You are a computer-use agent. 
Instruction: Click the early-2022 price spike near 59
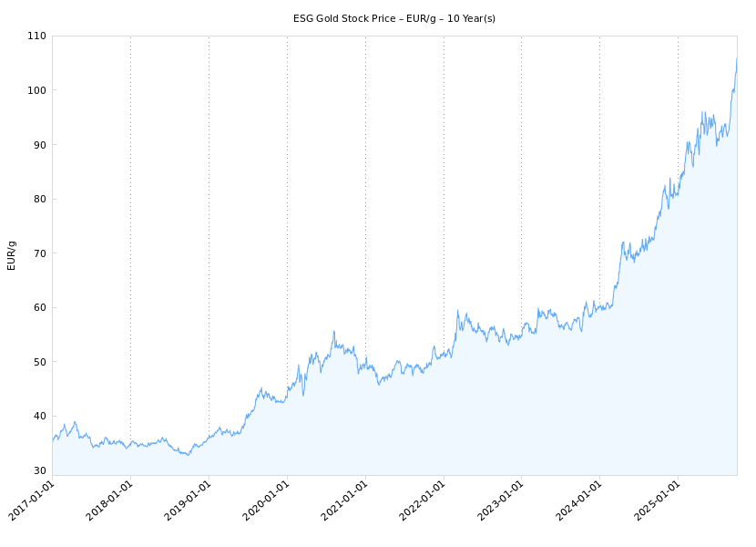[x=458, y=311]
